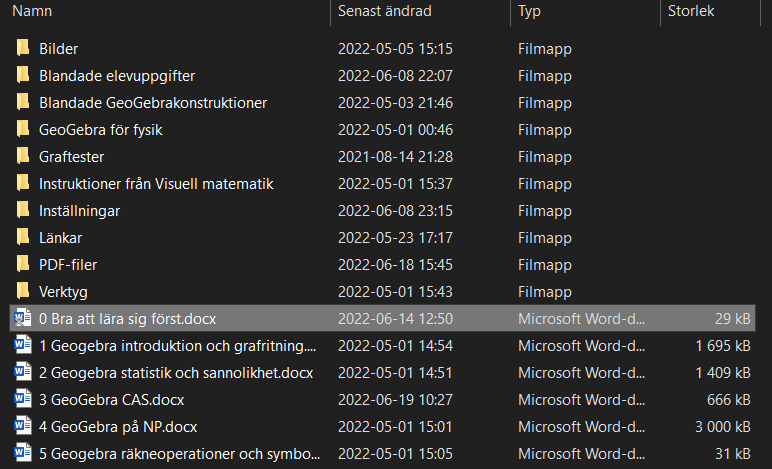Image resolution: width=772 pixels, height=469 pixels.
Task: Sort by the Storlek column header
Action: pyautogui.click(x=690, y=11)
